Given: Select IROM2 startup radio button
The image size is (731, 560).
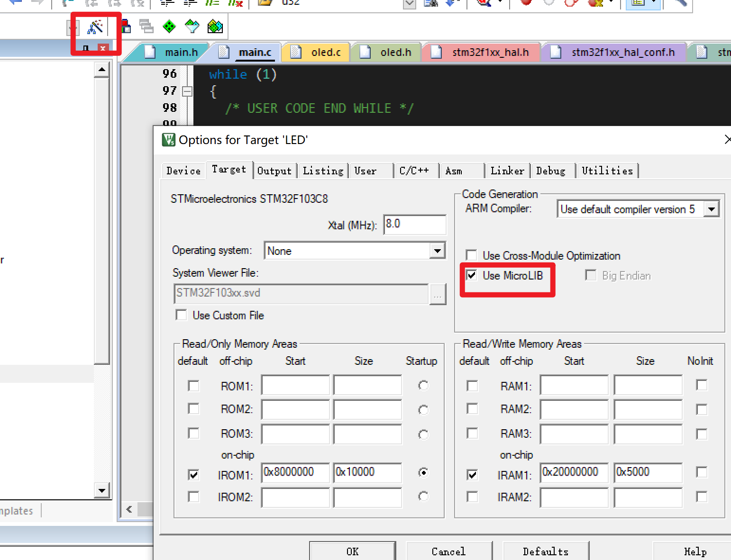Looking at the screenshot, I should pos(423,497).
